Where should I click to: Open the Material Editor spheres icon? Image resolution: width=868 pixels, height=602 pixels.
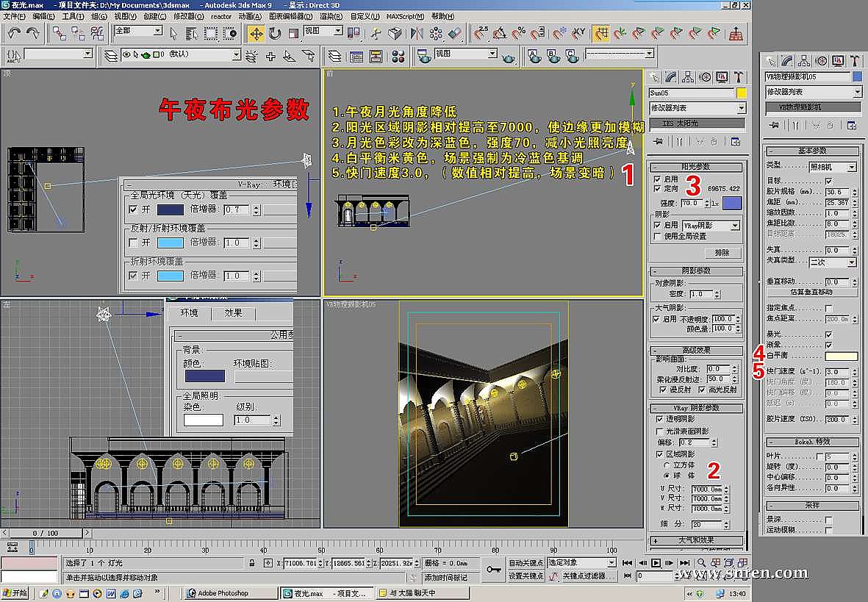(x=398, y=56)
